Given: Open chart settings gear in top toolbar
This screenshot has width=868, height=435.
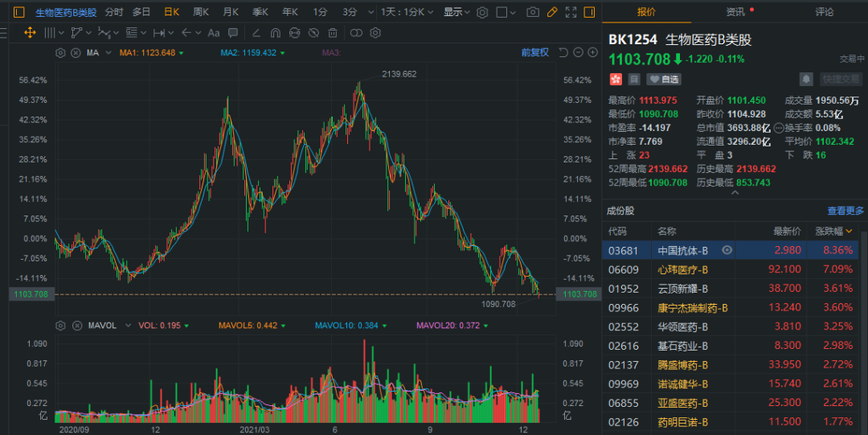Looking at the screenshot, I should [x=482, y=12].
